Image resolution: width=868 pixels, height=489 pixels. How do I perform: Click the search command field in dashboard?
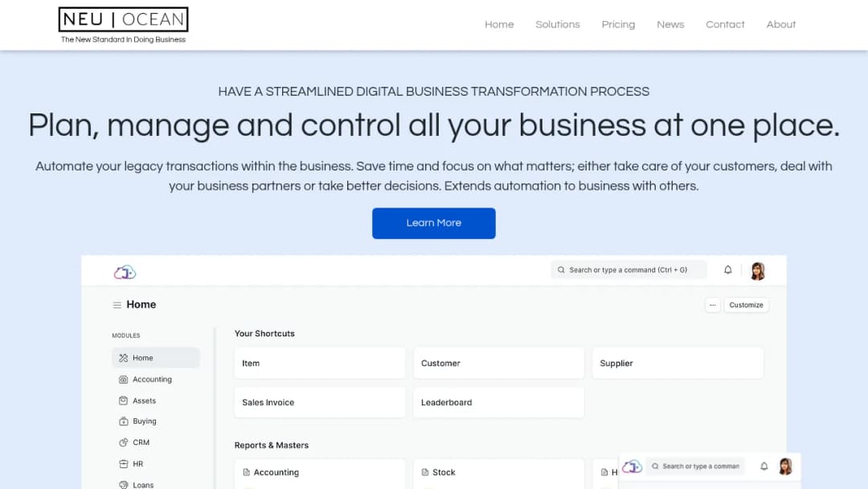pyautogui.click(x=628, y=269)
